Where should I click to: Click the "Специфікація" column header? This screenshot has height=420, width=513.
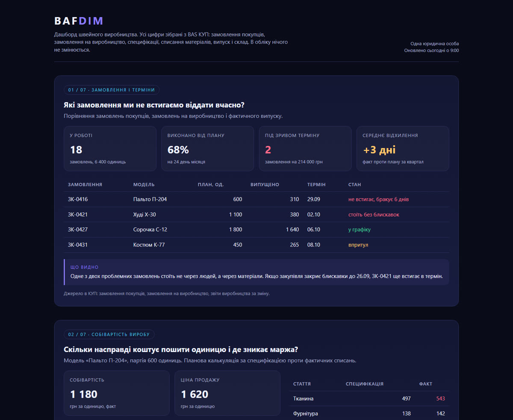coord(365,384)
